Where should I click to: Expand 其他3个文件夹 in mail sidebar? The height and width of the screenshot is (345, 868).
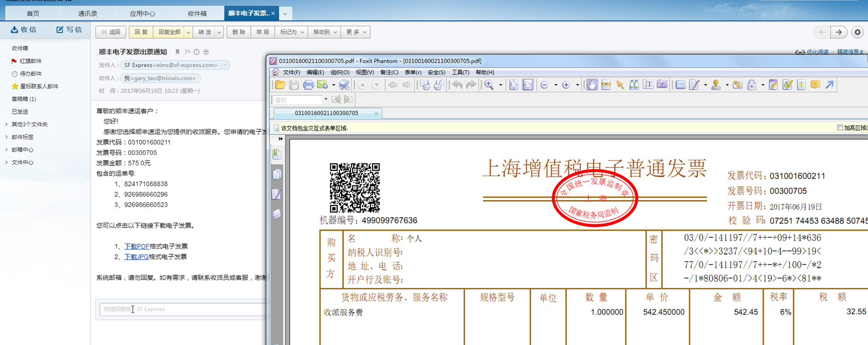[7, 125]
